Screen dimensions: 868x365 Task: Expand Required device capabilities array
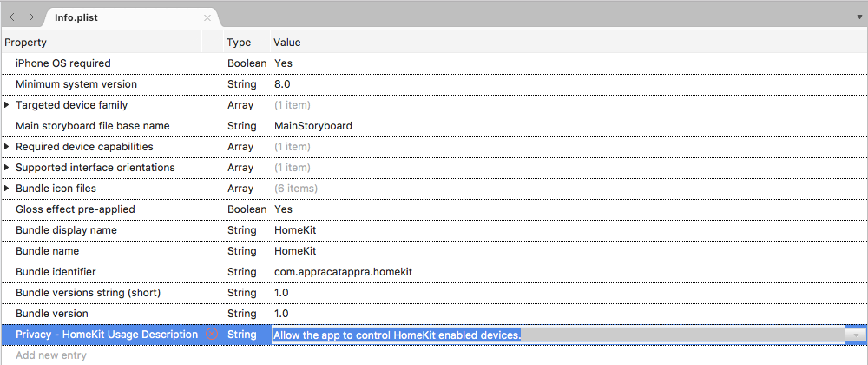coord(7,147)
